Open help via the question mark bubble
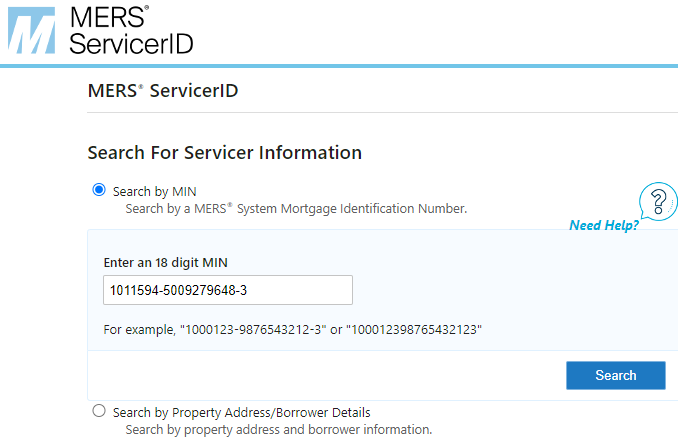 (x=656, y=198)
